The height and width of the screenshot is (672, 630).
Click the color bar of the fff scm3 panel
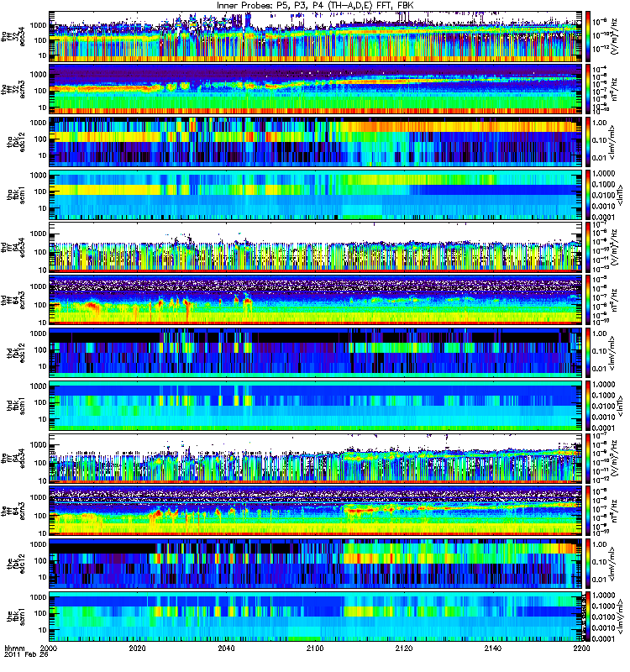pos(588,511)
